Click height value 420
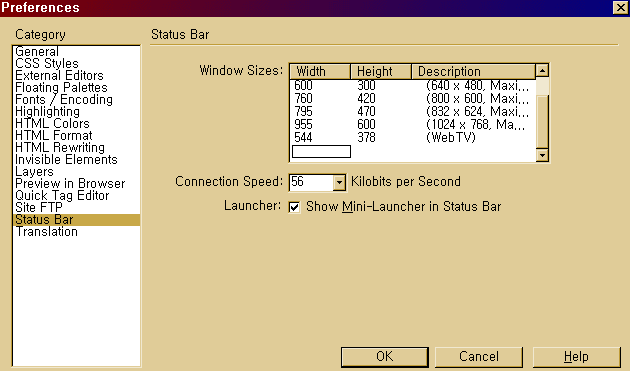630x371 pixels. point(366,98)
